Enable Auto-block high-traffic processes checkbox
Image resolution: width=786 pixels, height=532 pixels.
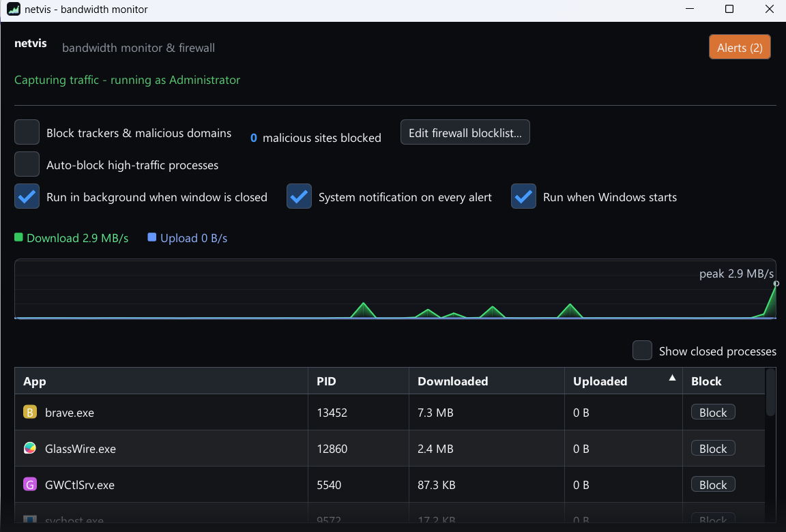(27, 164)
